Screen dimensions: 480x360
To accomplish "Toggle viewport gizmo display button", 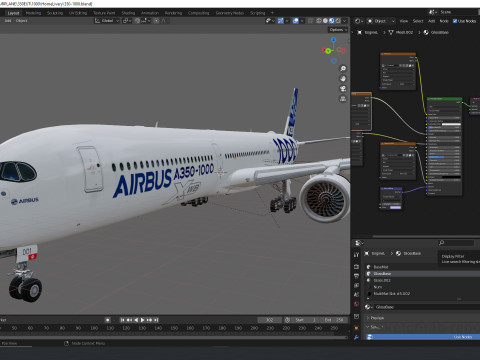I will point(281,21).
